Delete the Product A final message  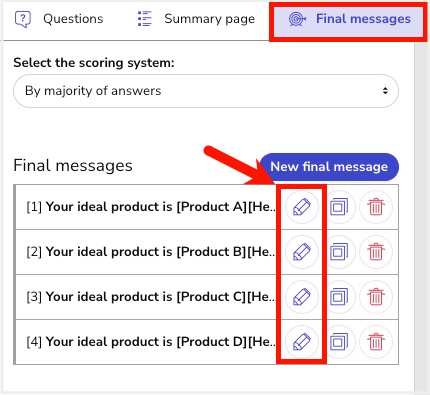coord(376,207)
